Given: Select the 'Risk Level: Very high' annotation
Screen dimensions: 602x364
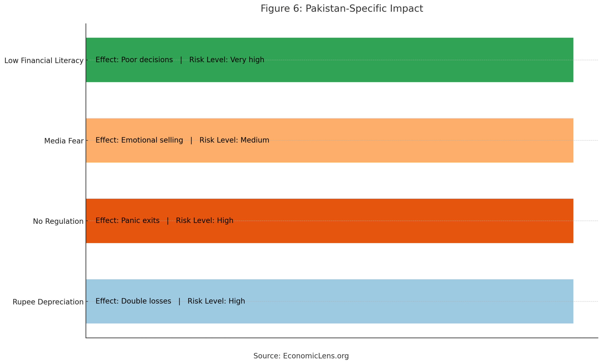Looking at the screenshot, I should pyautogui.click(x=226, y=60).
